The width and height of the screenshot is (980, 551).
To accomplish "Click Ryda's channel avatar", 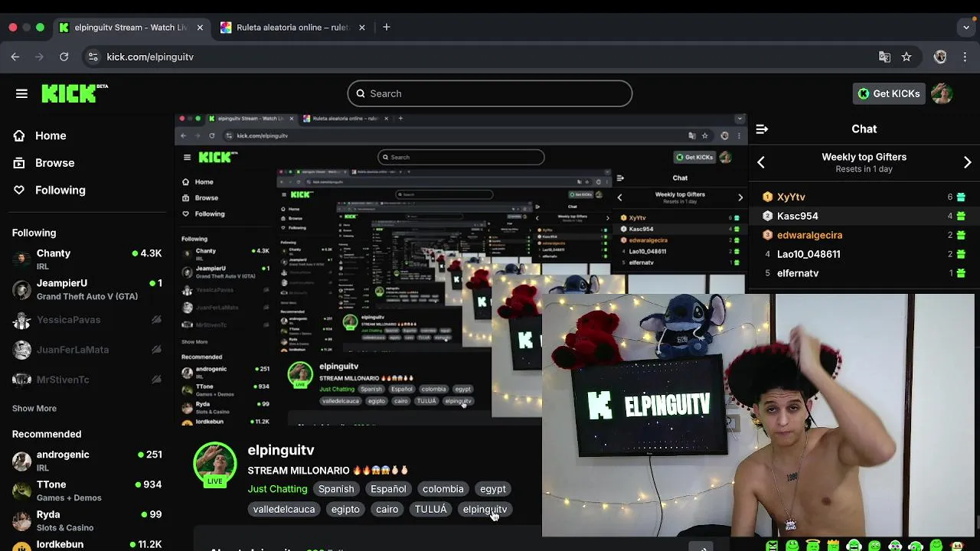I will (22, 521).
